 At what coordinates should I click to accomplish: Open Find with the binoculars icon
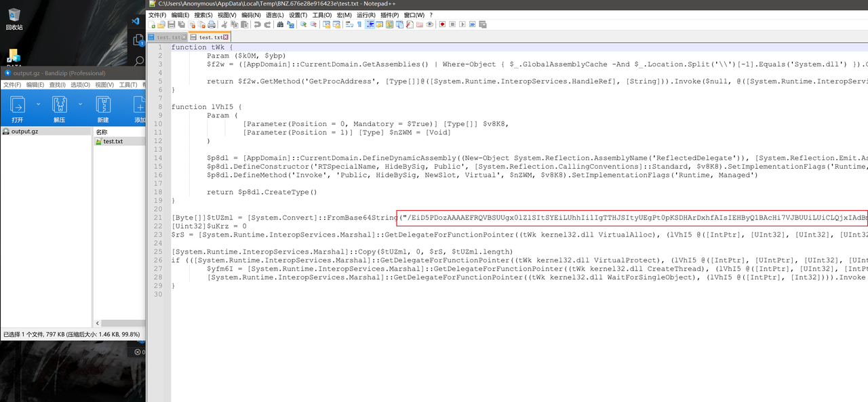click(x=281, y=24)
